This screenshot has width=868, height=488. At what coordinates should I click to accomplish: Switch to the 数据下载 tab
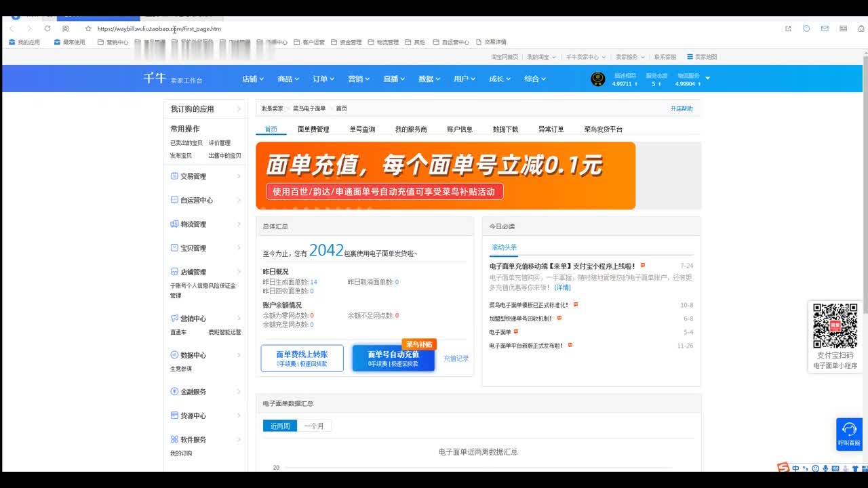[x=505, y=129]
